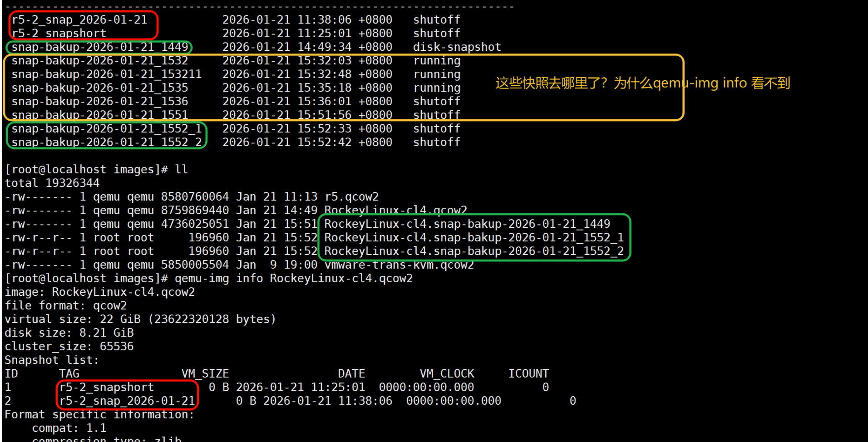Viewport: 868px width, 442px height.
Task: Click the snap-bakup-2026-01-21_153211 snapshot name
Action: click(x=106, y=74)
